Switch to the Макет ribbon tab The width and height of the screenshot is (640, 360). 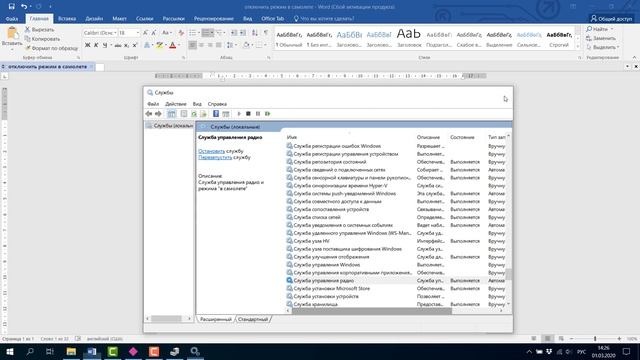(119, 18)
